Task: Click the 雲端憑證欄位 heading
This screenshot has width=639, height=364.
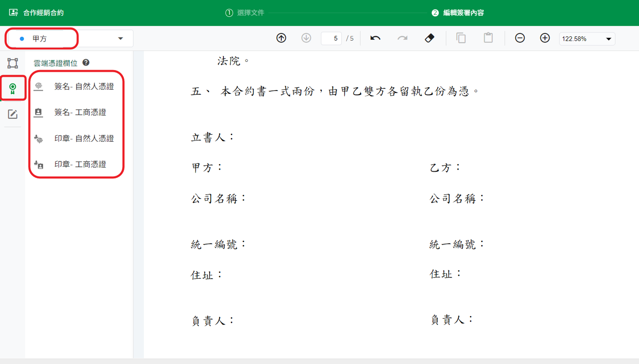Action: pos(56,63)
